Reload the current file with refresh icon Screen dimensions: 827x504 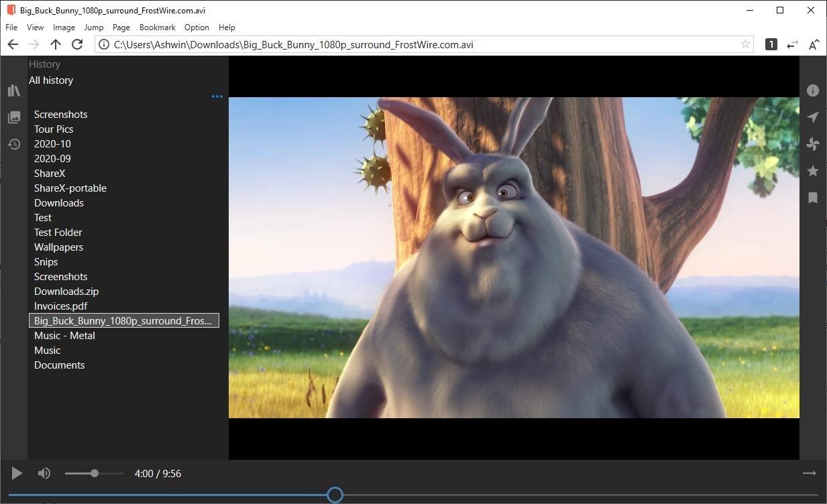77,44
